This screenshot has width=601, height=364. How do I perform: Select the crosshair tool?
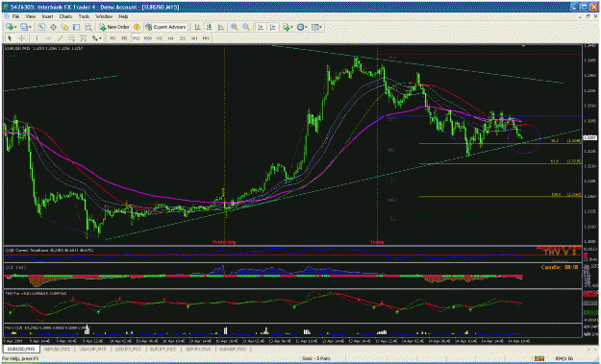pyautogui.click(x=21, y=38)
